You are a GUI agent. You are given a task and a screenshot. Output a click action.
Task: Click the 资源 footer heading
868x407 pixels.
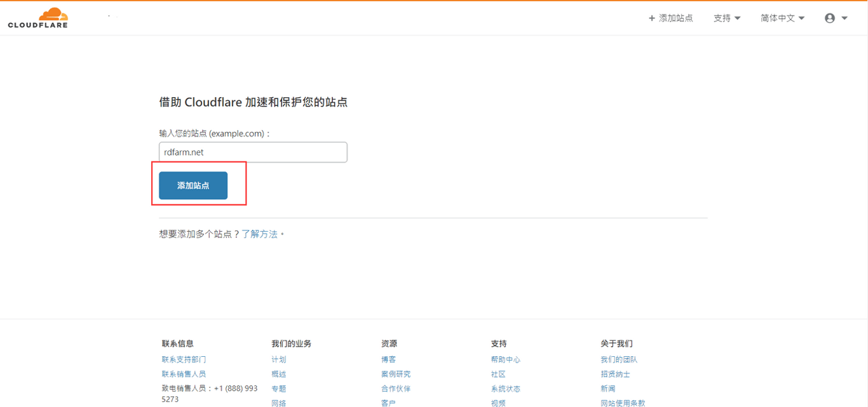tap(389, 344)
